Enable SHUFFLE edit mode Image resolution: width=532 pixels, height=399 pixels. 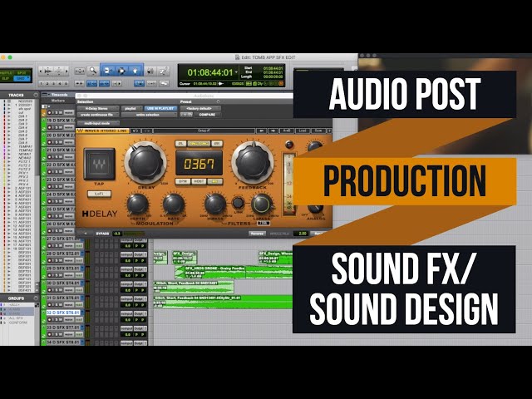click(x=6, y=72)
